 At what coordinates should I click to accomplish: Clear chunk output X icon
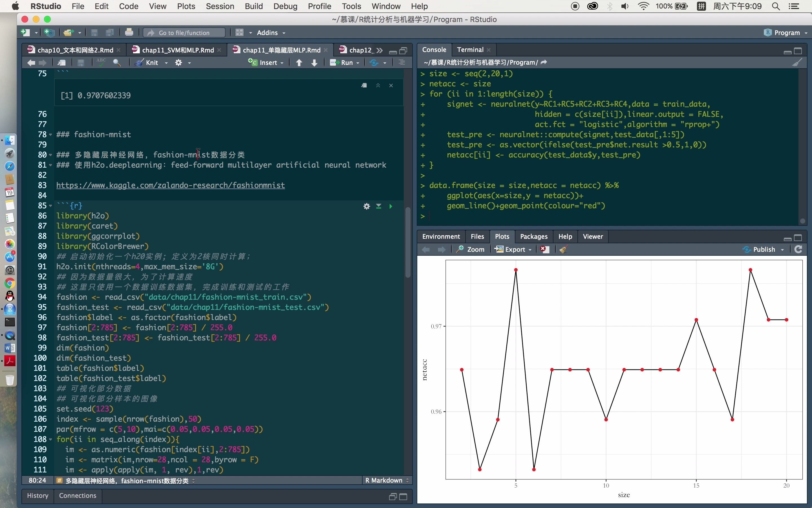(x=391, y=86)
